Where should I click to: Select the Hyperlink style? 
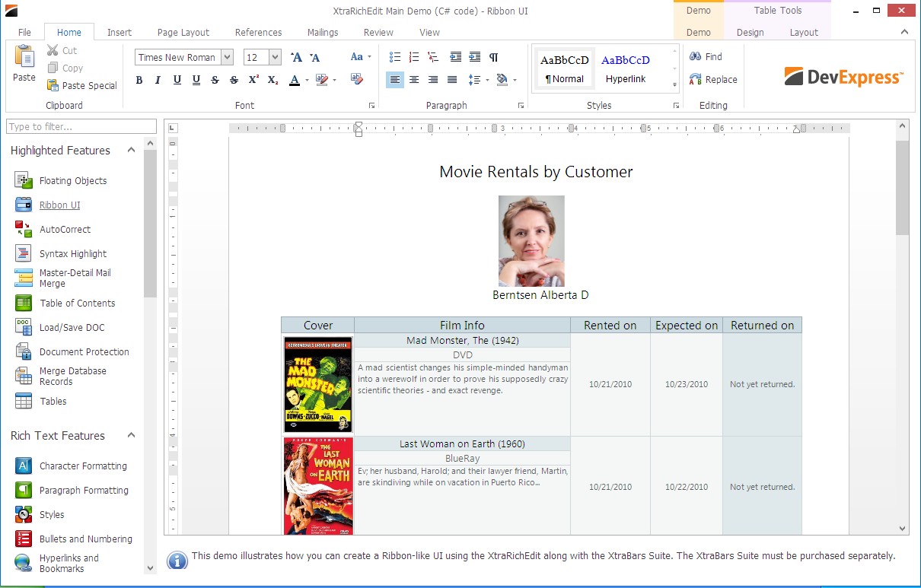coord(626,69)
